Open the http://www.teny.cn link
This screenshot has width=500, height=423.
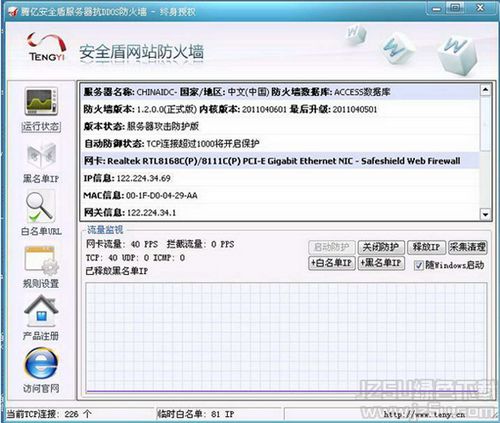(x=424, y=415)
